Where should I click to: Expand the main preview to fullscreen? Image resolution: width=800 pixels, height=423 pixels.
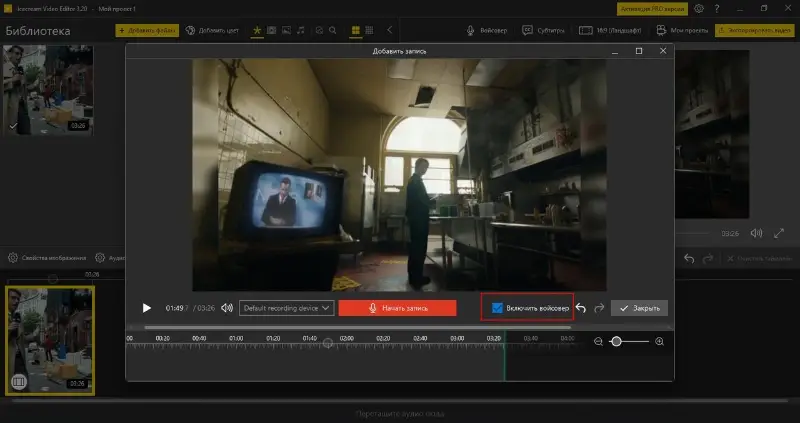coord(779,233)
